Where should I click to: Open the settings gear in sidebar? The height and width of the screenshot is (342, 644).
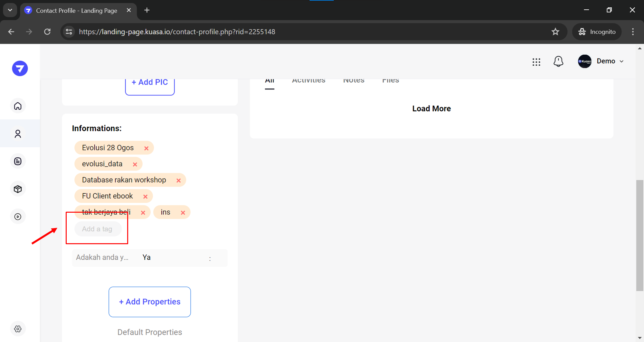coord(18,328)
